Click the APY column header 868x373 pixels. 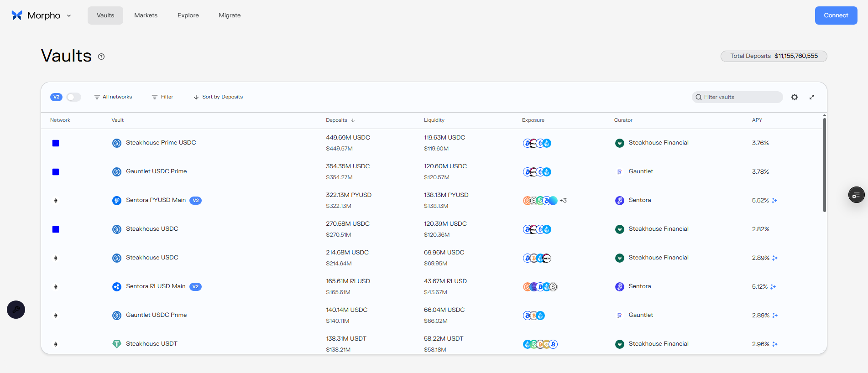click(757, 120)
